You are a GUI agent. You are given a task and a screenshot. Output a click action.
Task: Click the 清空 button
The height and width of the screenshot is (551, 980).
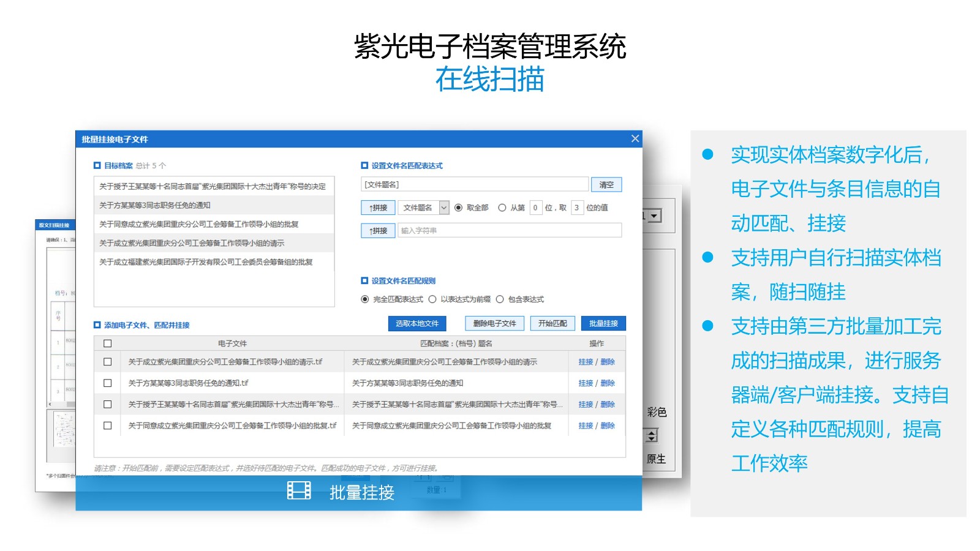[x=606, y=184]
